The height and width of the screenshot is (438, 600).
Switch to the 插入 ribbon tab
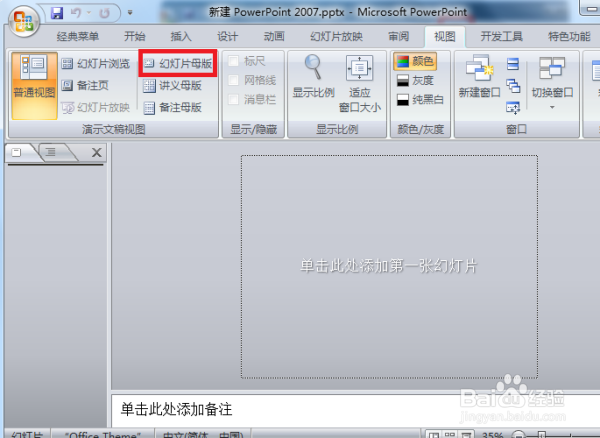click(x=181, y=36)
